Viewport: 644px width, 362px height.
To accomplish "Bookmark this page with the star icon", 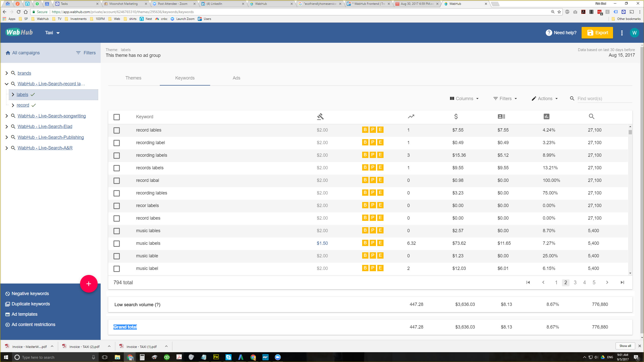I will click(559, 12).
